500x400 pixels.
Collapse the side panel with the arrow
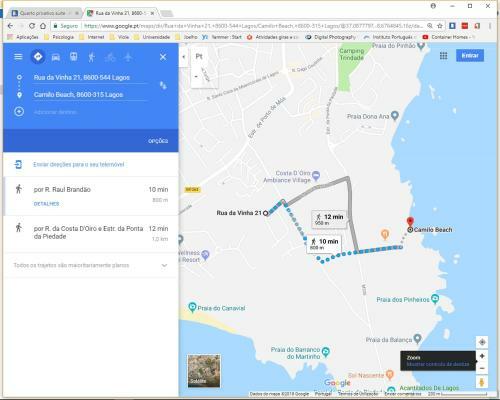tap(184, 57)
